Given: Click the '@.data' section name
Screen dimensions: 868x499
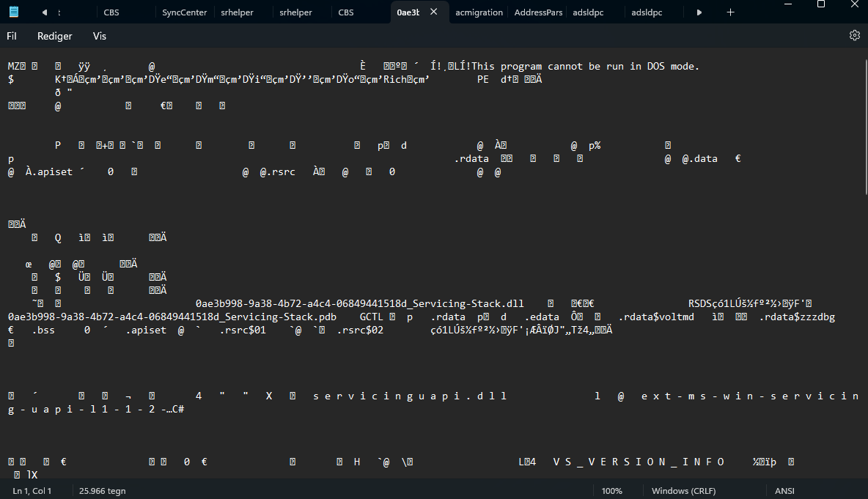Looking at the screenshot, I should (x=699, y=159).
